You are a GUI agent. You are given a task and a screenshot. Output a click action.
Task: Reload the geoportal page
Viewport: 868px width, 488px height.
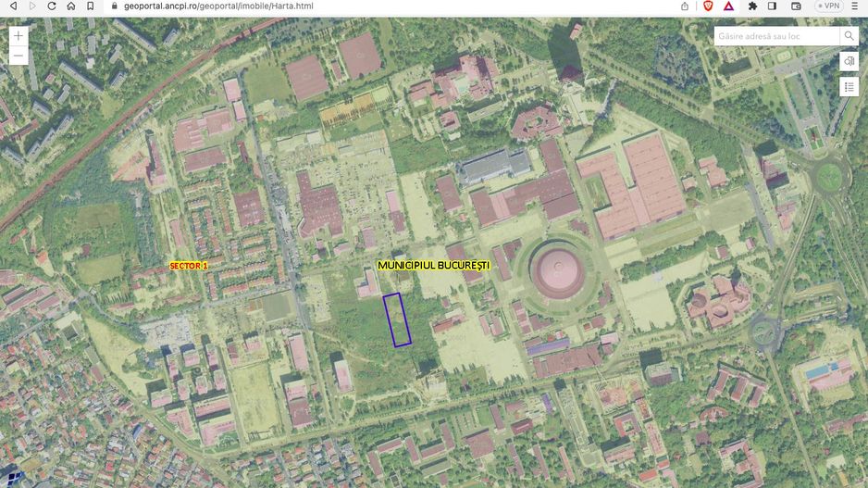pyautogui.click(x=52, y=6)
